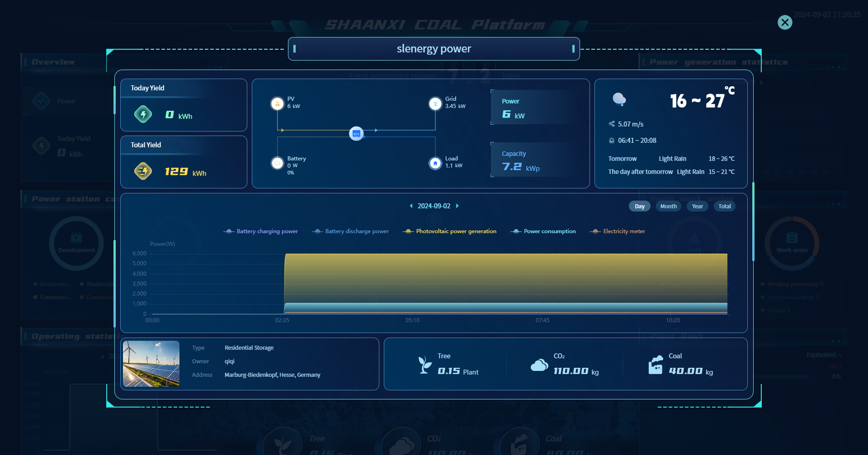
Task: Click the Grid tower node icon
Action: [x=435, y=103]
